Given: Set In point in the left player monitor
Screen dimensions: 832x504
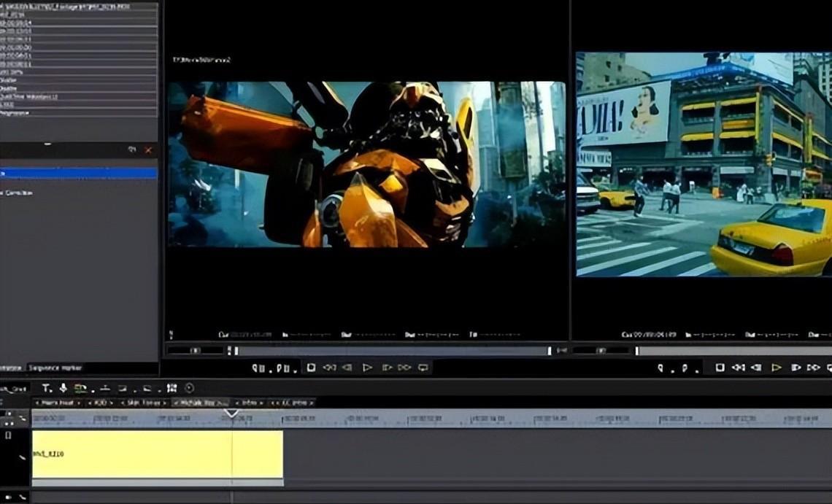Looking at the screenshot, I should click(258, 368).
